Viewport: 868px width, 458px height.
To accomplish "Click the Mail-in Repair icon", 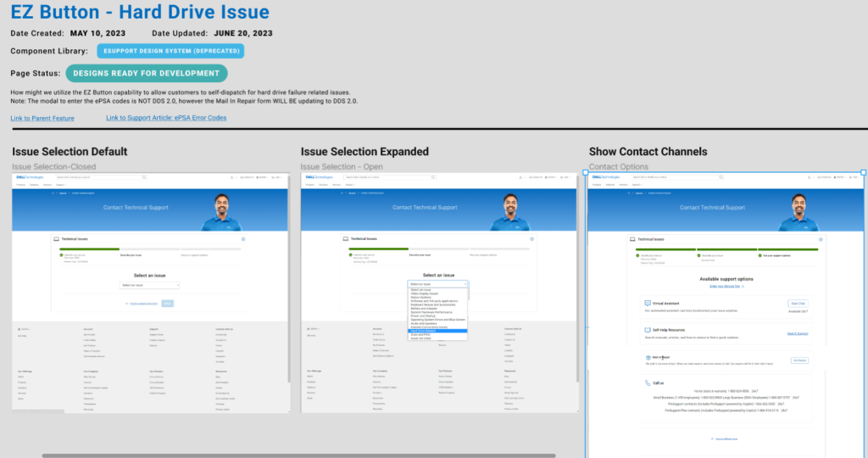I will 648,357.
